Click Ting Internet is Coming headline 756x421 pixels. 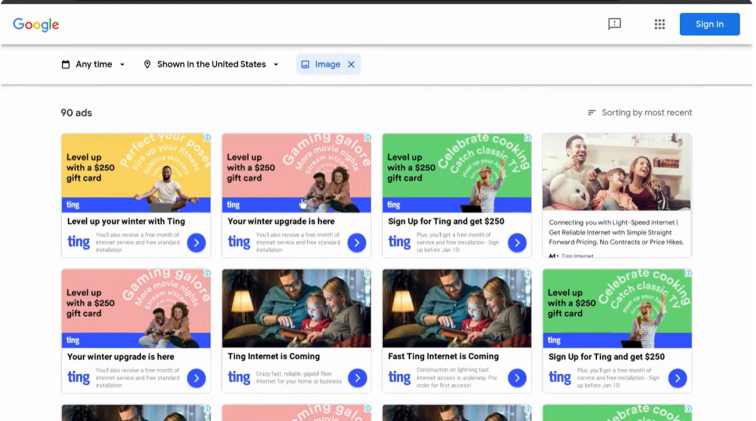(x=273, y=356)
